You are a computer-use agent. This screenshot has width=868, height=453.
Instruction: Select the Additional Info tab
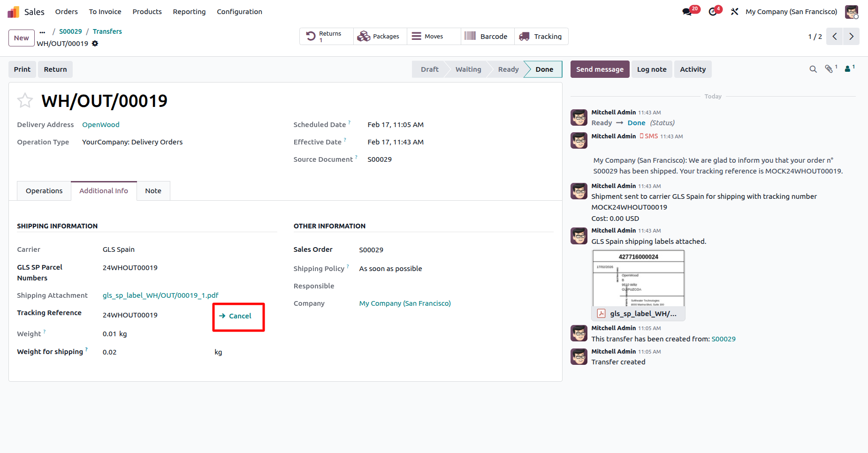[x=104, y=191]
